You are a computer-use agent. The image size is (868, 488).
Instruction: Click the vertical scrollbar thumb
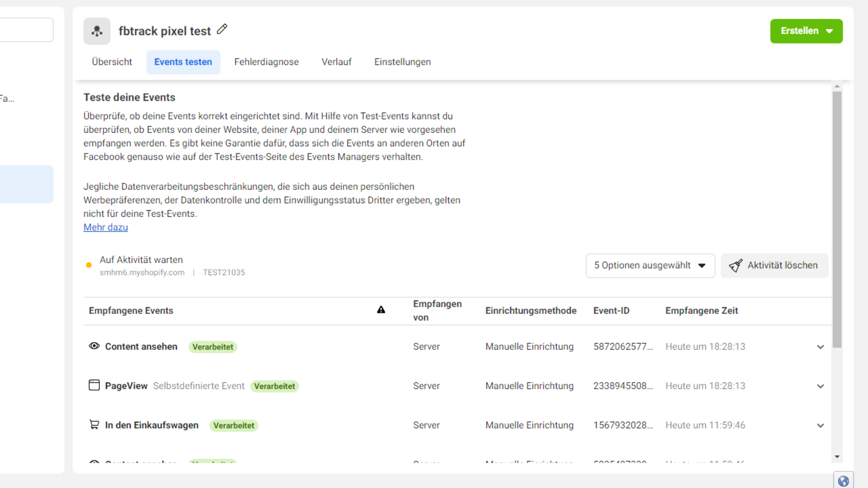tap(837, 220)
